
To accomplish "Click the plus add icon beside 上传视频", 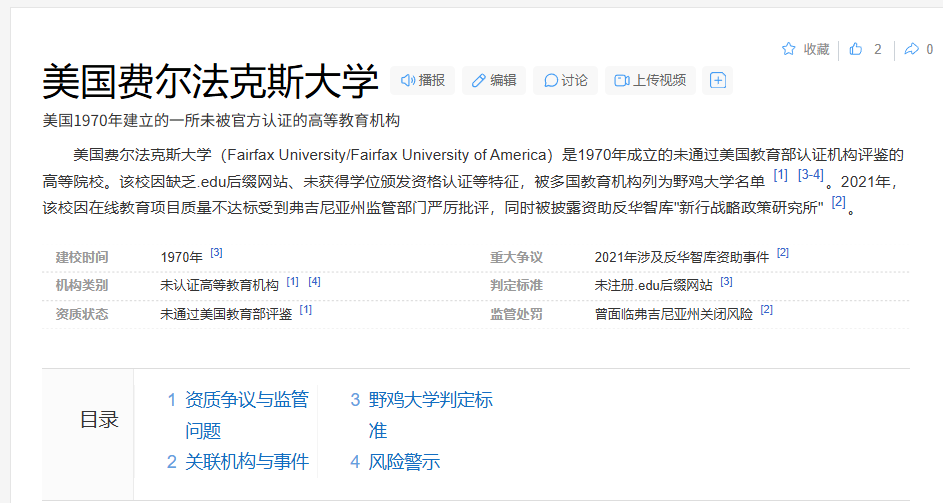I will (x=717, y=81).
